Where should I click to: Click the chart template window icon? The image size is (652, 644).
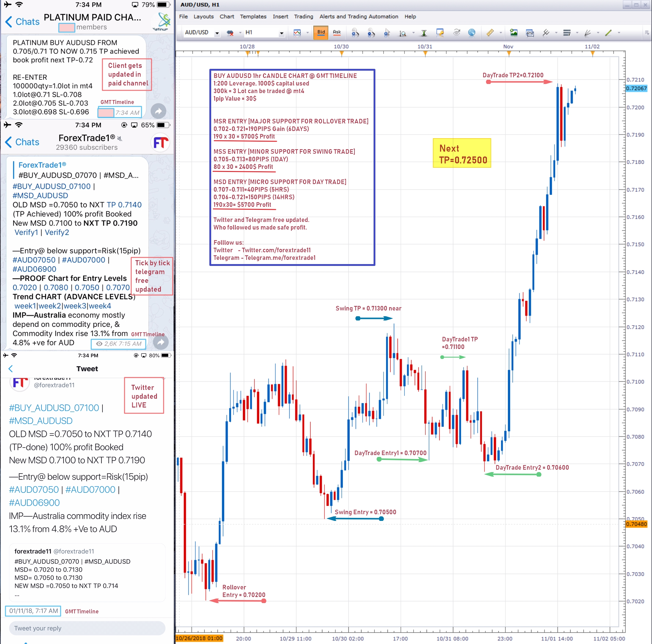530,33
